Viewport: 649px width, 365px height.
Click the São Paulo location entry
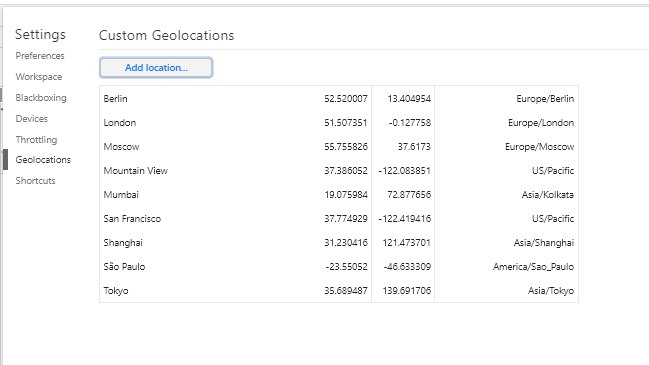(339, 267)
